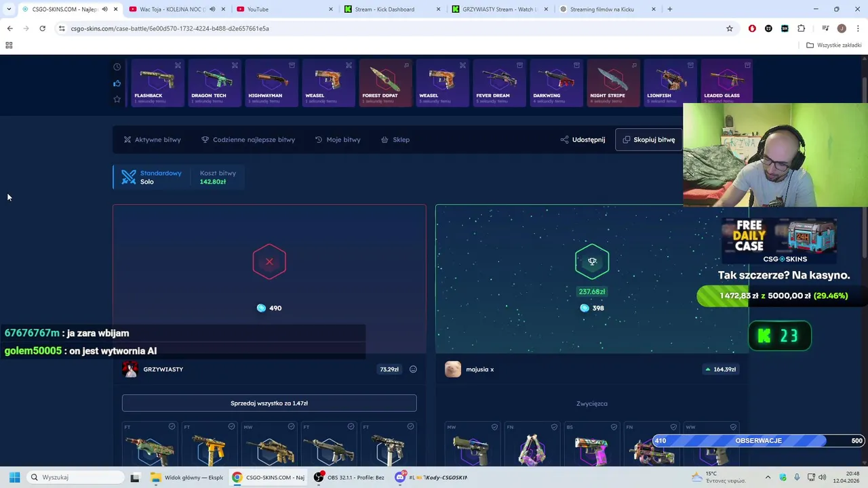The height and width of the screenshot is (488, 868).
Task: Open OBS 32.1.1 from taskbar
Action: click(349, 477)
